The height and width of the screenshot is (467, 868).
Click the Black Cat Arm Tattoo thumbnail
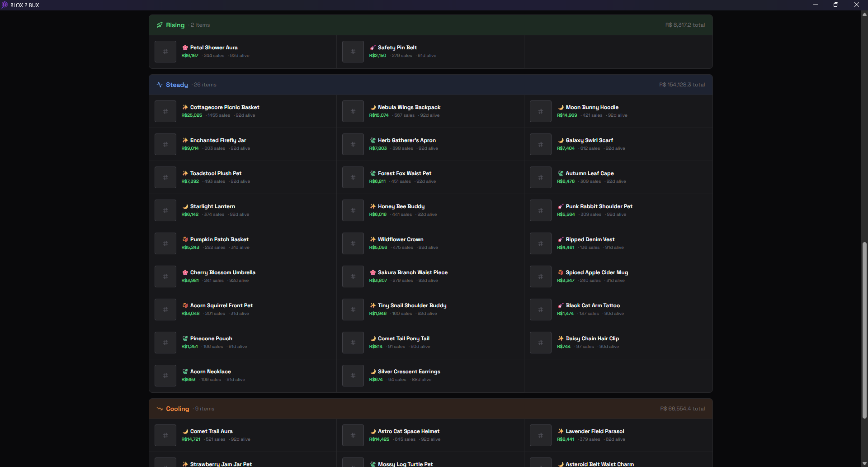(x=540, y=310)
